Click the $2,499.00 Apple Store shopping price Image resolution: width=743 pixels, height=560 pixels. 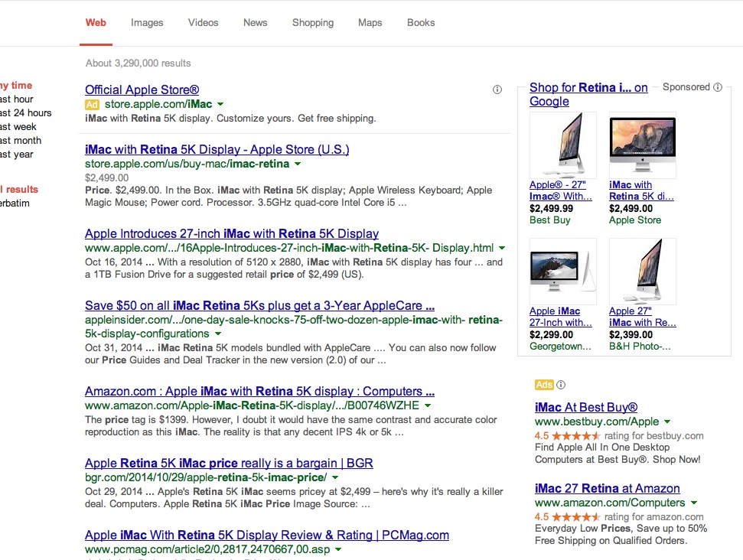(631, 208)
